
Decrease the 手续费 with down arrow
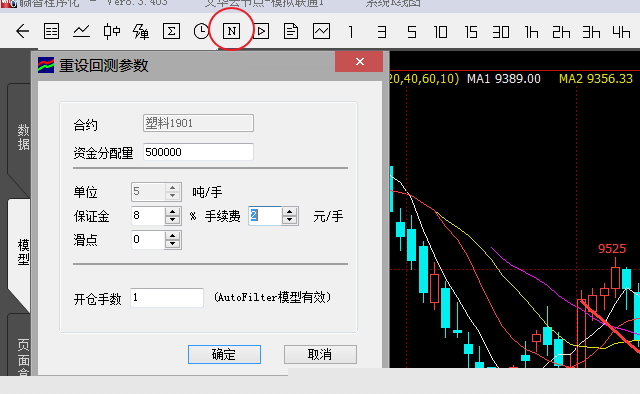(290, 220)
